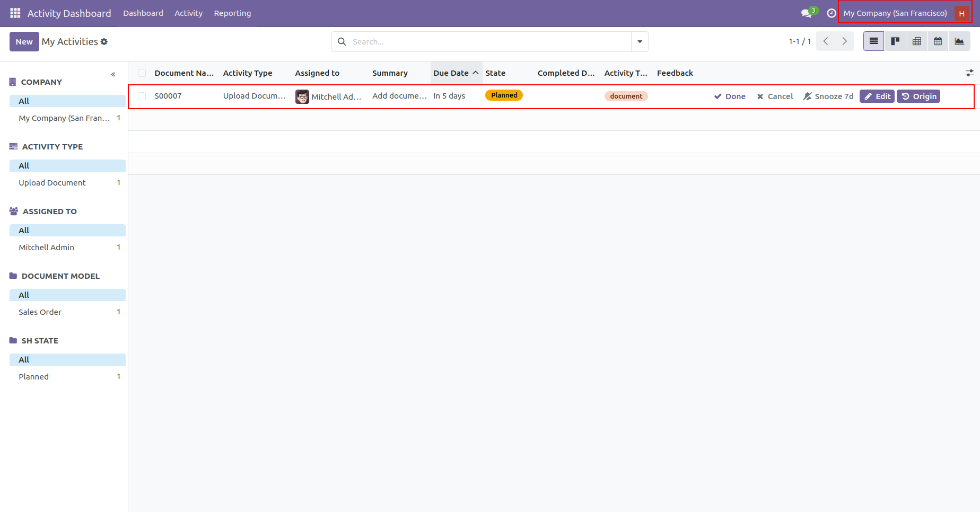The image size is (980, 512).
Task: Toggle search options dropdown arrow
Action: 640,41
